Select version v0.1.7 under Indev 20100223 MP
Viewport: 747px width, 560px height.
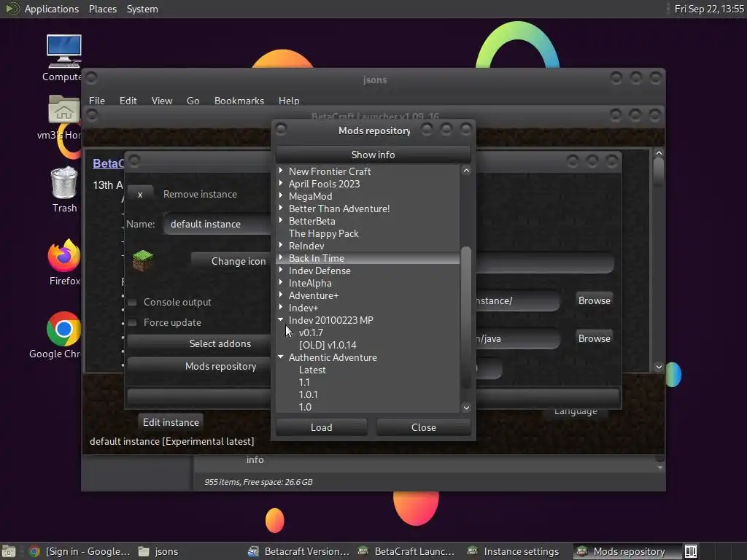pos(311,332)
